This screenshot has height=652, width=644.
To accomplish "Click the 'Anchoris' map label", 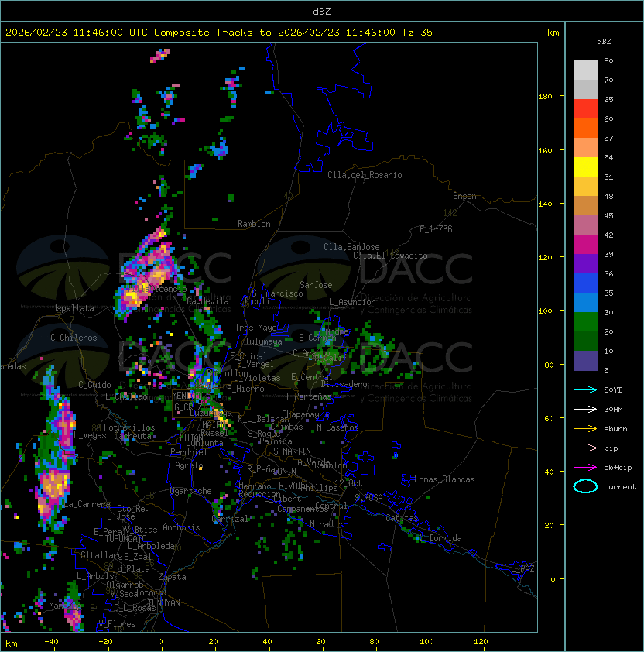I will [x=181, y=527].
